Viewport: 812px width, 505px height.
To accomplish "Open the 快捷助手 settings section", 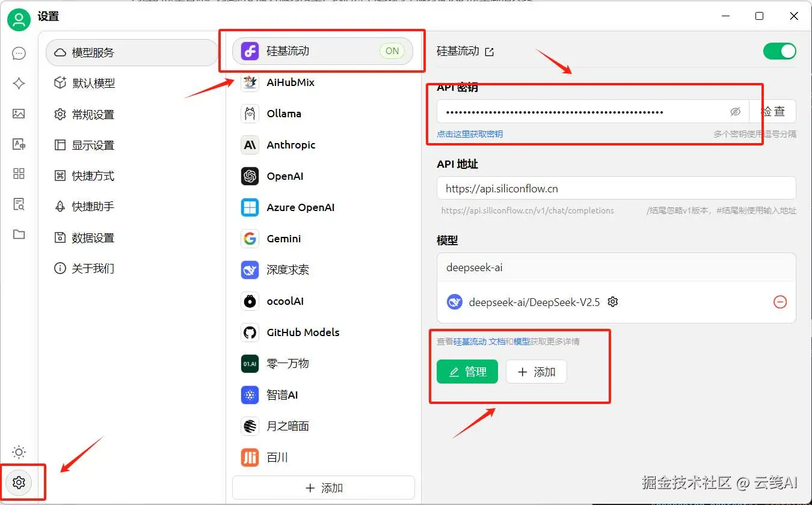I will pos(131,206).
